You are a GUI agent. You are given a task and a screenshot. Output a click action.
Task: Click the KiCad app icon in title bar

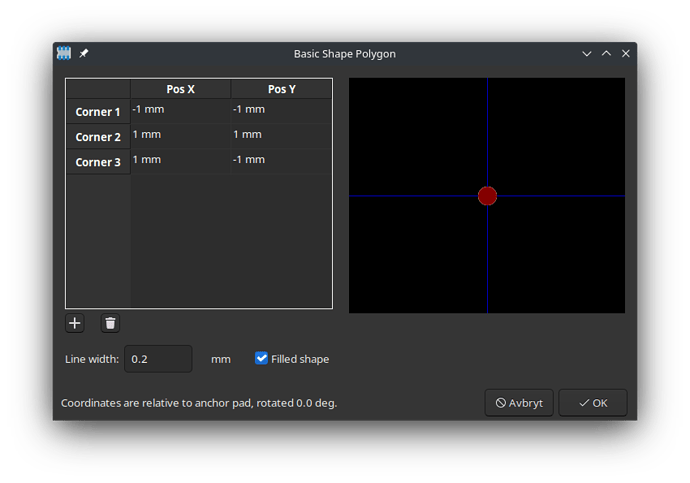tap(64, 54)
